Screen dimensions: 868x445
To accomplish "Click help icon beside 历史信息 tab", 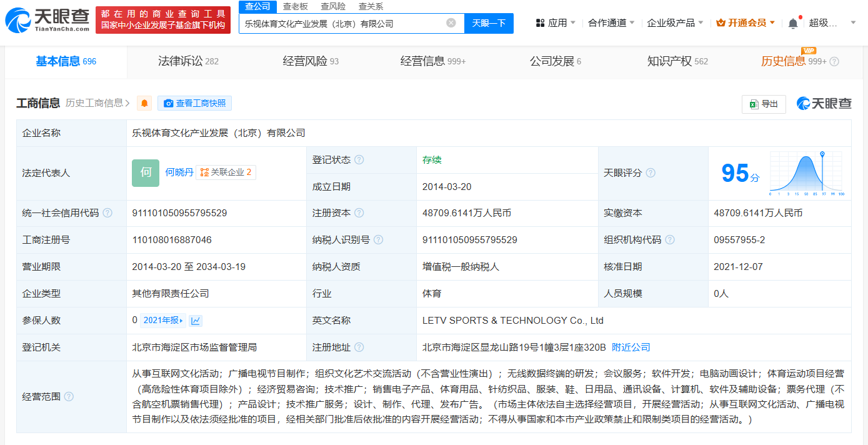I will [834, 62].
